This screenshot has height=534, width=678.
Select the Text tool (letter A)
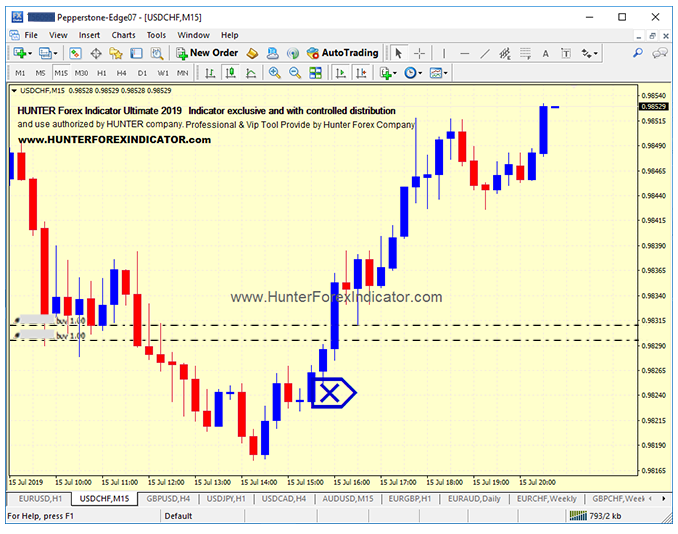click(546, 53)
